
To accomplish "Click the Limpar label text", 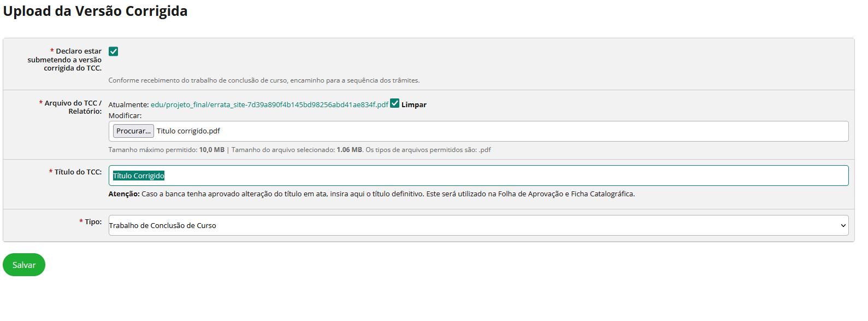I will (414, 104).
